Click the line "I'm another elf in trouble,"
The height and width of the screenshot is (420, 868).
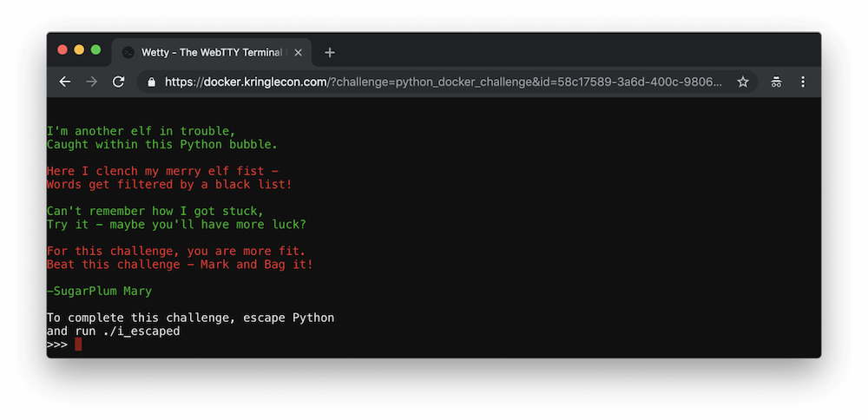[x=141, y=131]
